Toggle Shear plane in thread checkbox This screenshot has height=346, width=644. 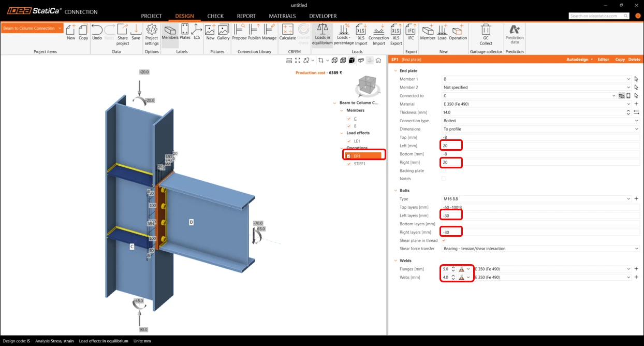(443, 240)
